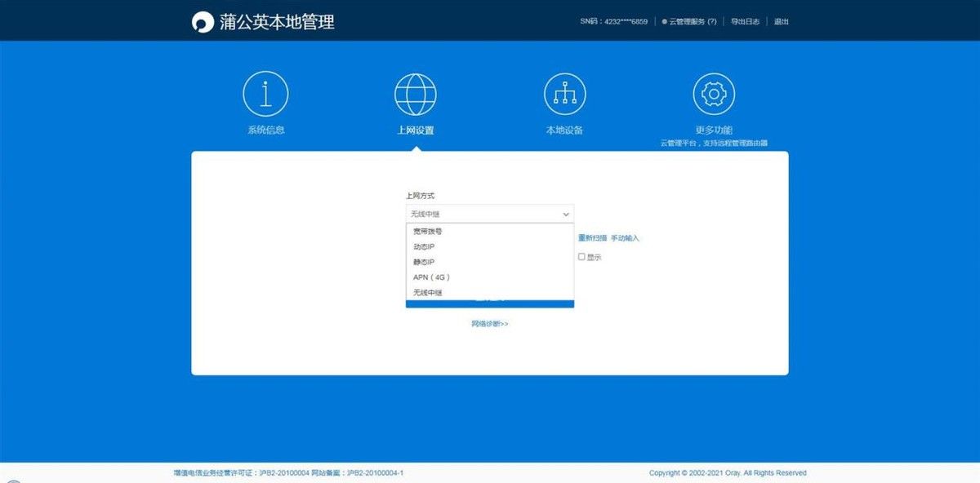This screenshot has height=483, width=980.
Task: Click the 手动输入 link
Action: [625, 238]
